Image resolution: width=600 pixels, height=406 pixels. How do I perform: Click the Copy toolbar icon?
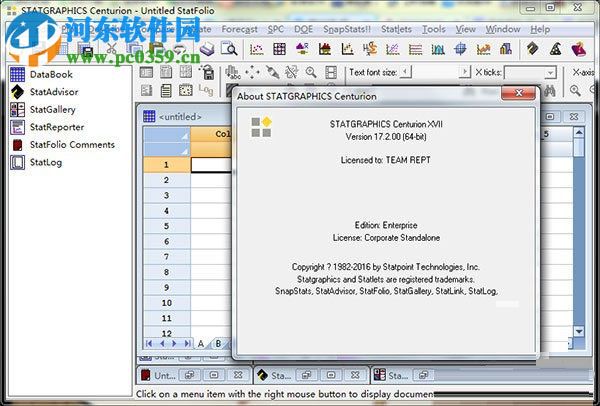134,49
